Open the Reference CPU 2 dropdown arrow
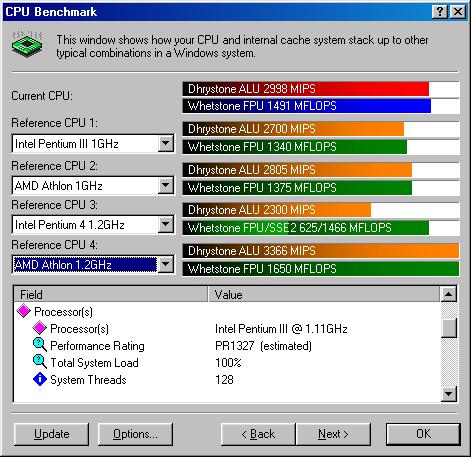Viewport: 471px width, 457px height. point(166,185)
